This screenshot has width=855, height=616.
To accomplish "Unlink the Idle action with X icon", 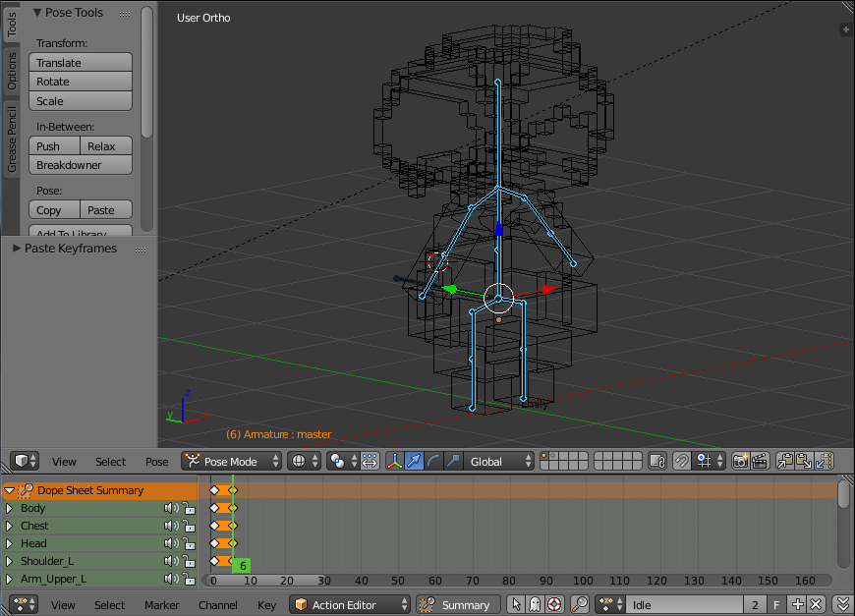I will 816,605.
